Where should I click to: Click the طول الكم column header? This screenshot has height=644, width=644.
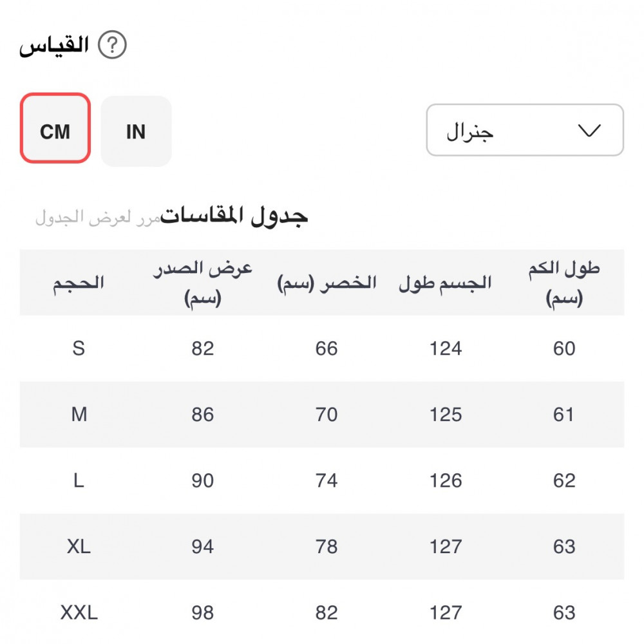coord(563,282)
